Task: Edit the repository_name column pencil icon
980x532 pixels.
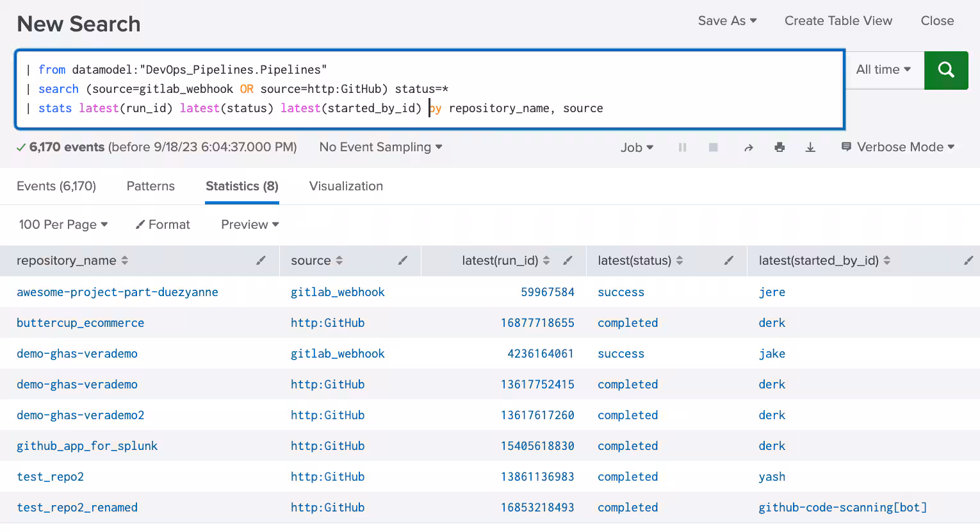Action: (x=261, y=260)
